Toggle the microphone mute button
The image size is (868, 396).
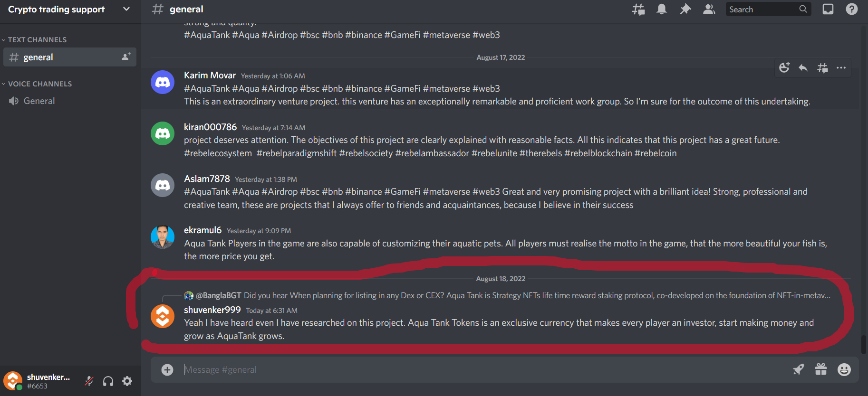click(89, 381)
